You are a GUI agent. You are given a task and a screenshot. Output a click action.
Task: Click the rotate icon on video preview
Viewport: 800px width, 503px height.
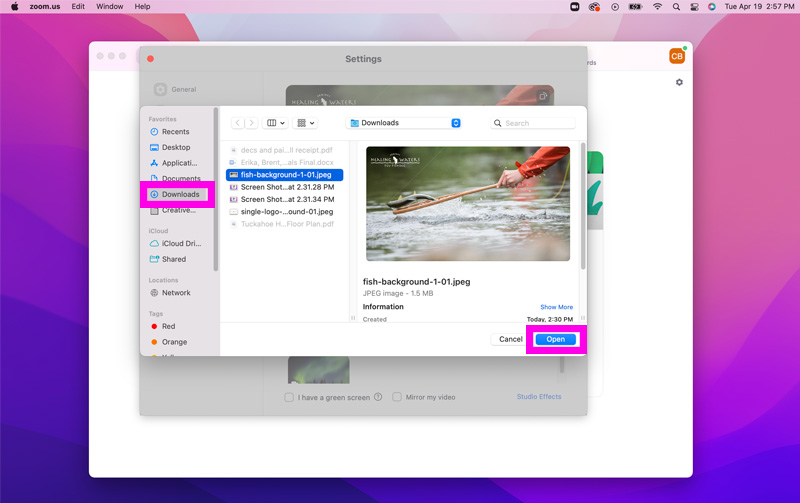543,96
